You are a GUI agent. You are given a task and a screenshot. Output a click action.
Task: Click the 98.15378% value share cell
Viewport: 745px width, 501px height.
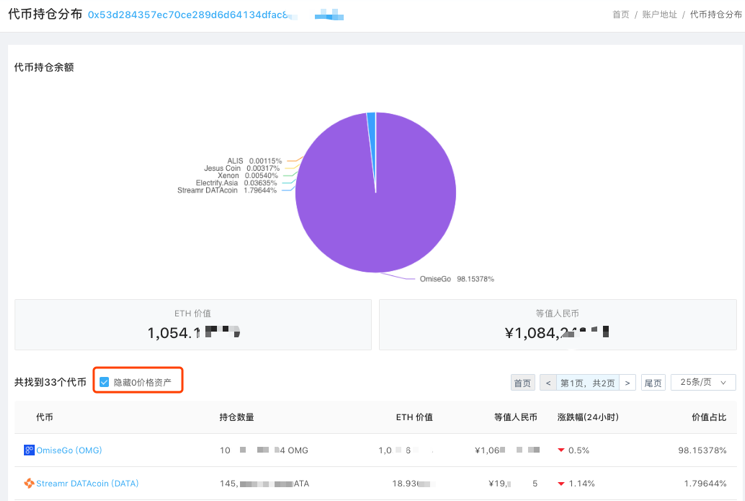point(702,450)
